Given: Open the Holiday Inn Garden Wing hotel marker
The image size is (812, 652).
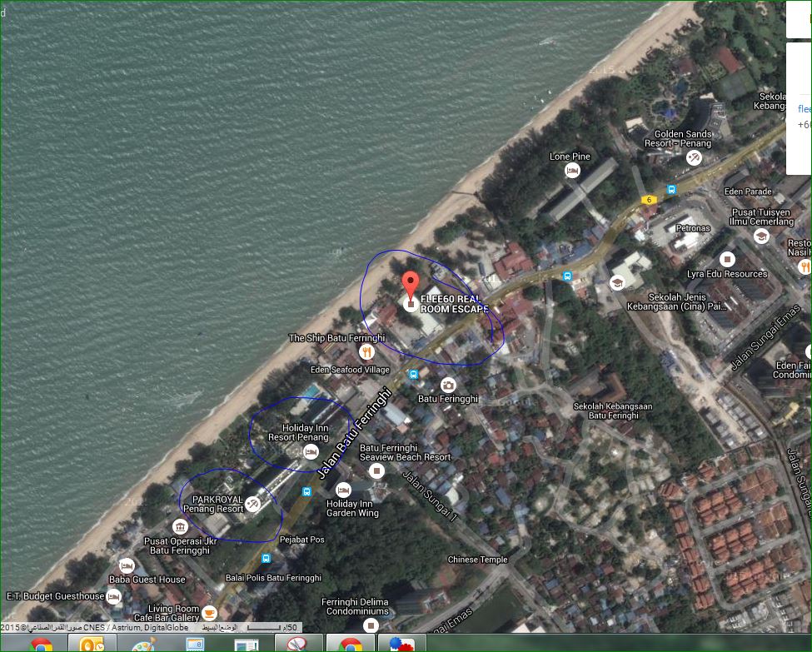Looking at the screenshot, I should [343, 490].
